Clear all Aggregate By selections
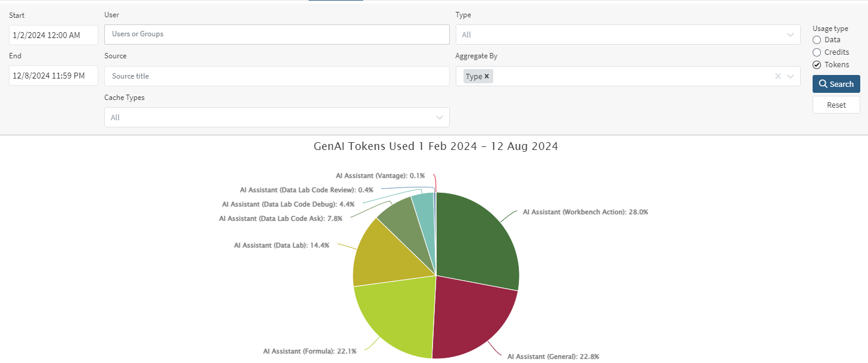 click(777, 76)
